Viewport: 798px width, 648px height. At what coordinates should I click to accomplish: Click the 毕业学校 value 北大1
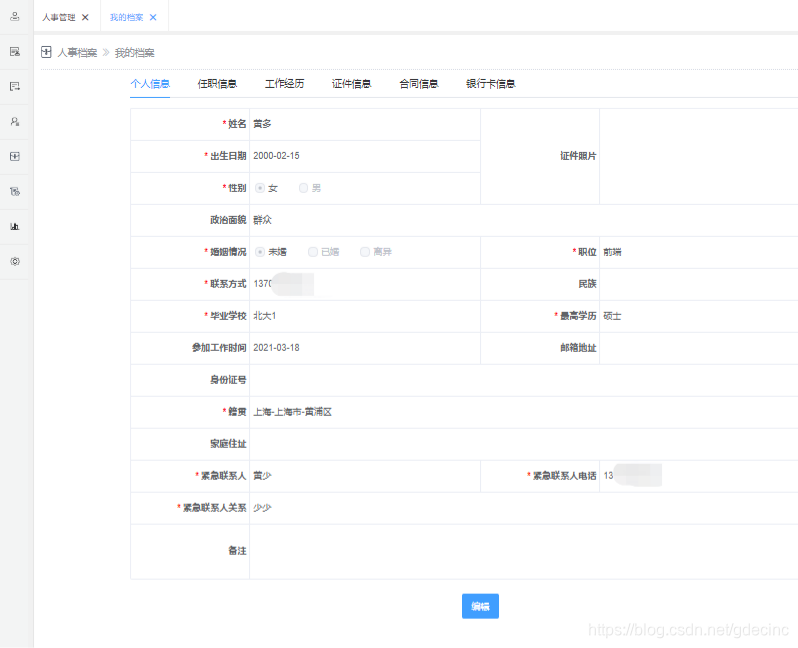[265, 316]
